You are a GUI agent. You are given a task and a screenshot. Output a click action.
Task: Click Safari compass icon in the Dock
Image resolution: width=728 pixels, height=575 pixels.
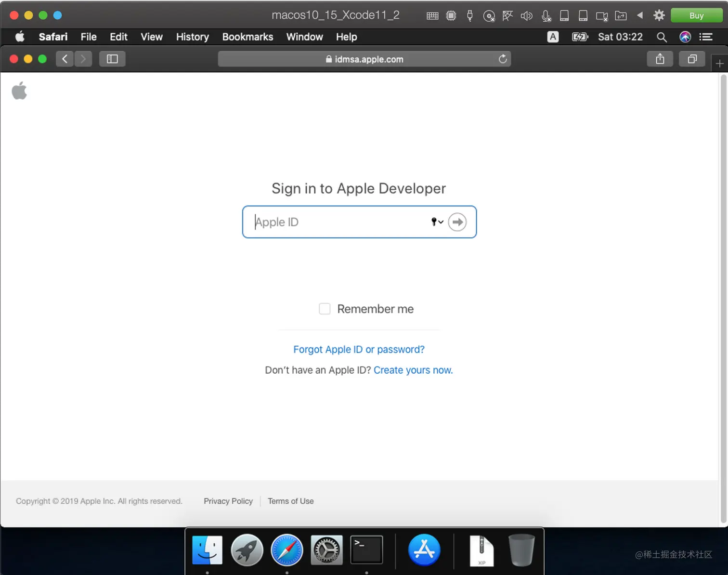(x=287, y=550)
